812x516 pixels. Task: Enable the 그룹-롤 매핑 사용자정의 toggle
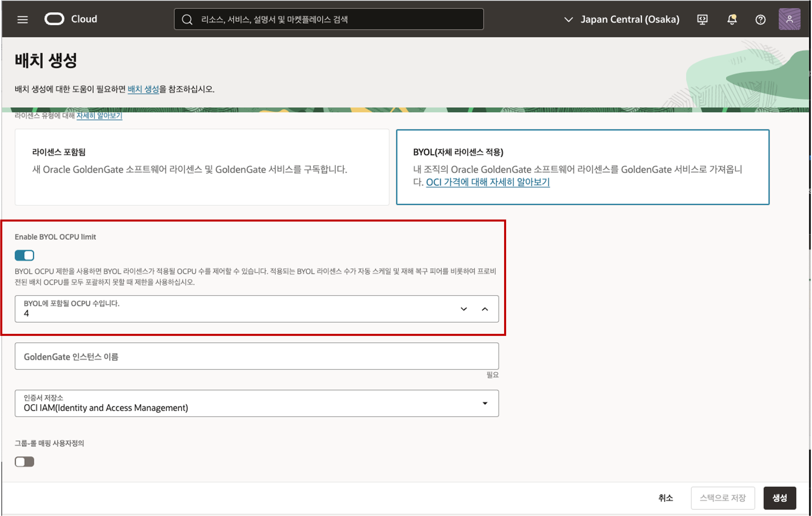pos(24,462)
